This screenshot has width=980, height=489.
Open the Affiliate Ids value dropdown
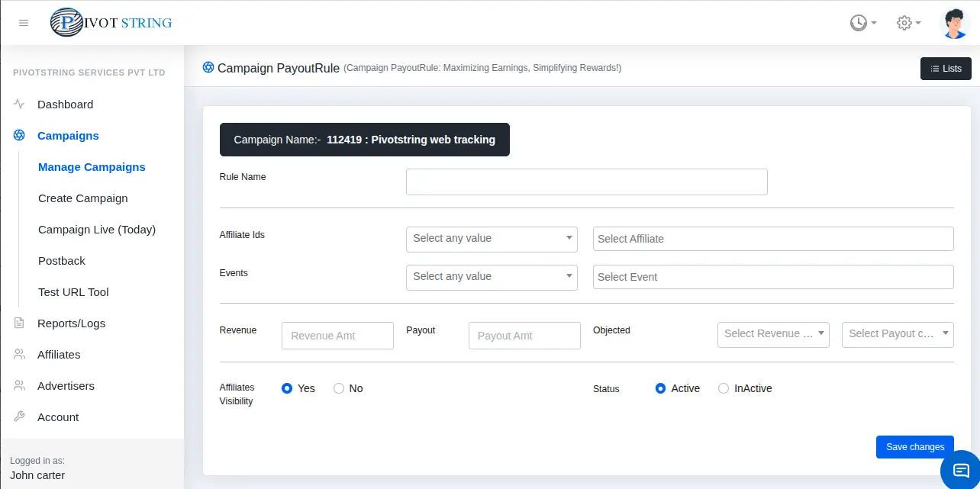pyautogui.click(x=492, y=239)
